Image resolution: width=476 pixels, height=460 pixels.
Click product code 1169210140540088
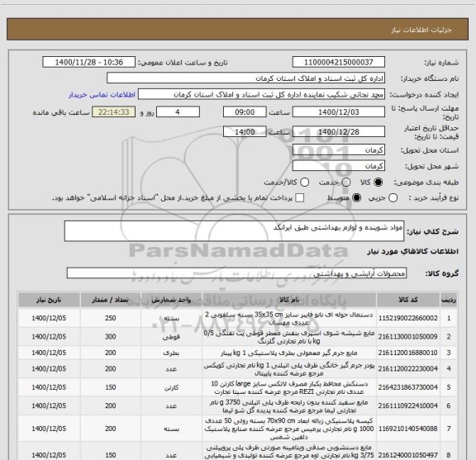[x=407, y=429]
